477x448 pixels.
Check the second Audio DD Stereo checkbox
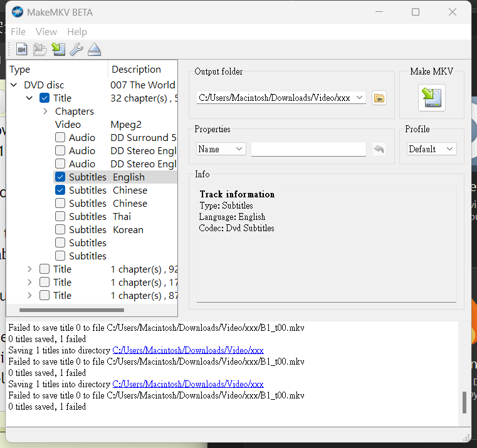60,150
